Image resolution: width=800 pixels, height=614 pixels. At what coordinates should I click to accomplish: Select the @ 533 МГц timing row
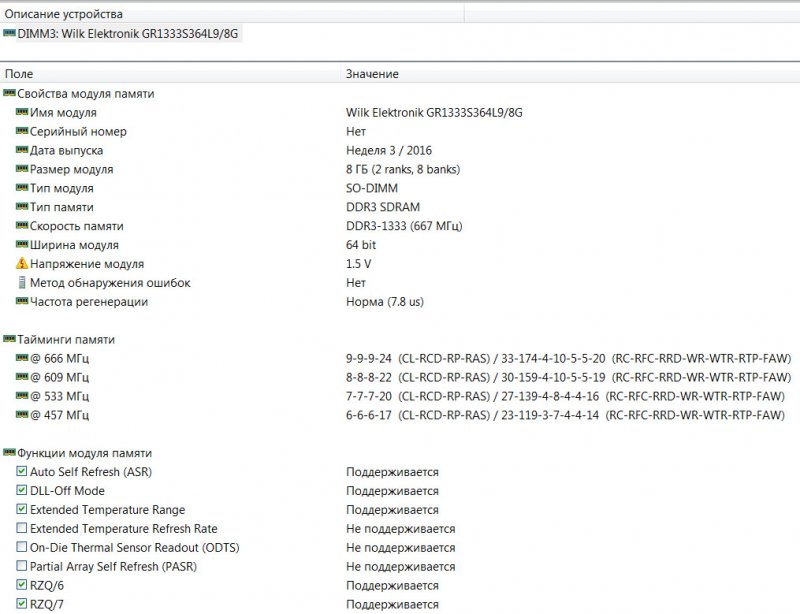coord(59,396)
